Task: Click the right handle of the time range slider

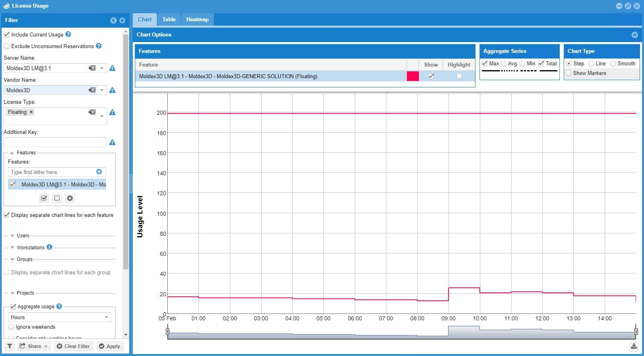Action: click(x=636, y=332)
